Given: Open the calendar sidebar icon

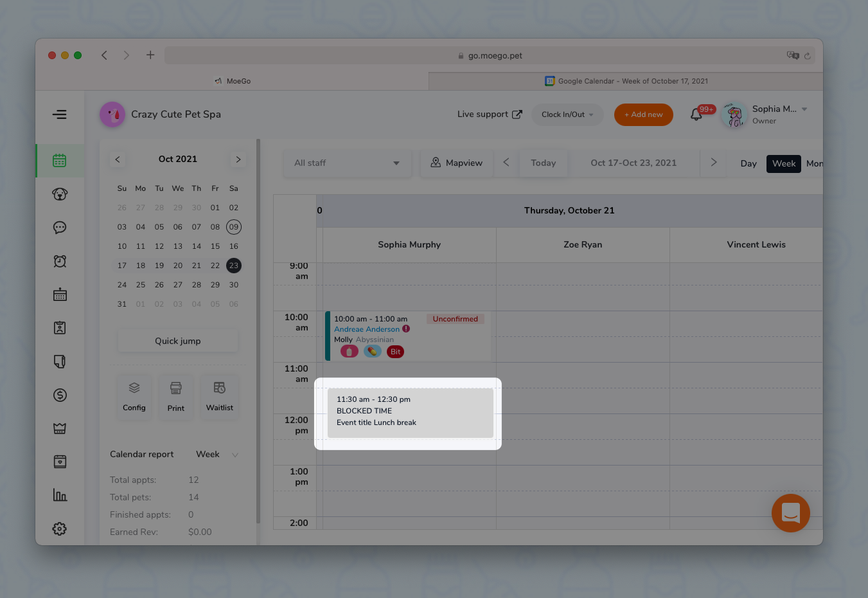Looking at the screenshot, I should point(60,161).
